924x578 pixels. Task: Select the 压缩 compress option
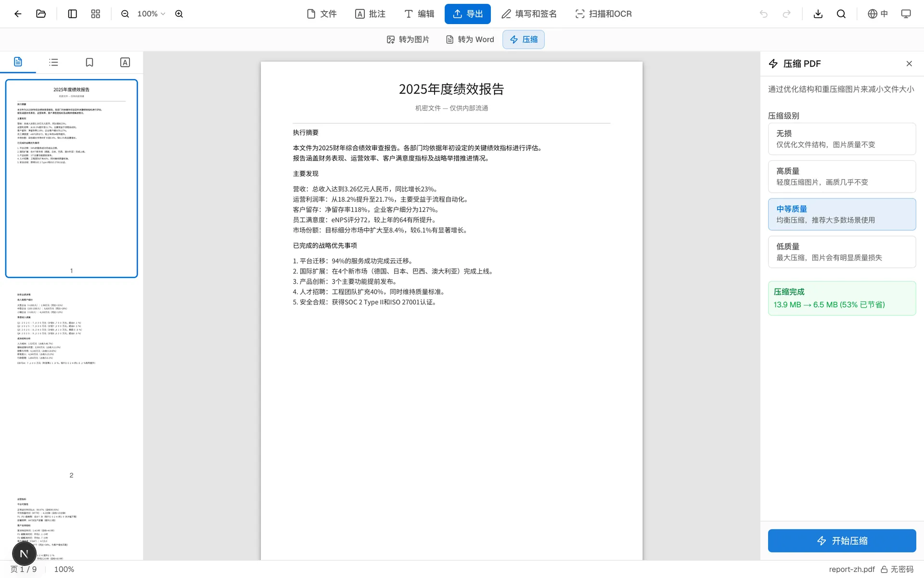click(x=524, y=39)
